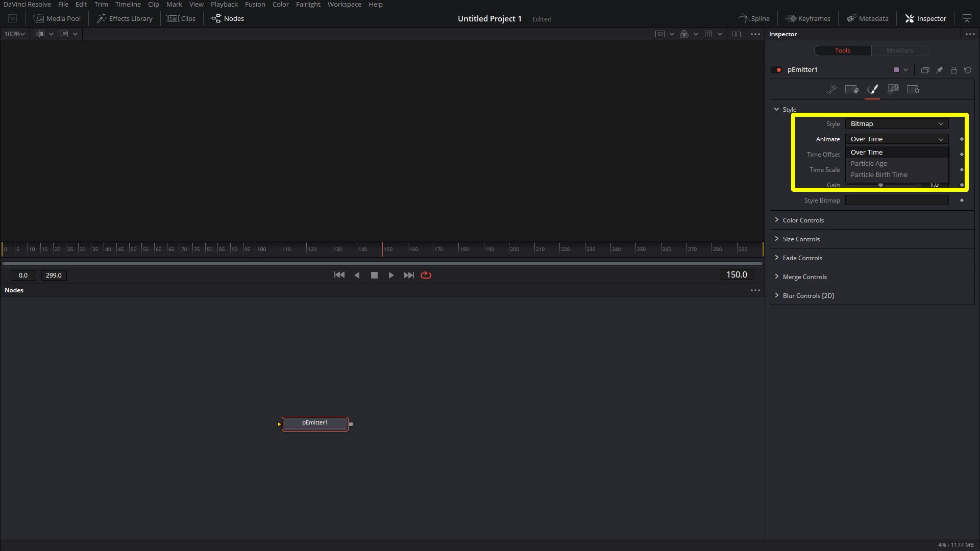Show the Metadata panel
The width and height of the screenshot is (980, 551).
[x=868, y=18]
